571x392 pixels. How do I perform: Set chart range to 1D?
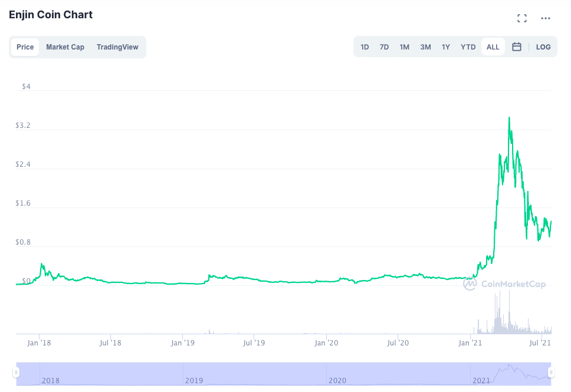[x=365, y=47]
